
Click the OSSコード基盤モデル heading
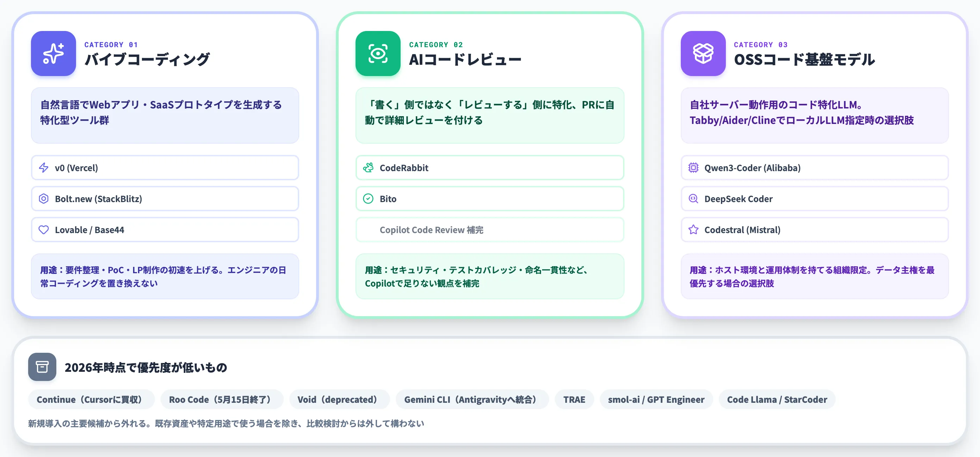tap(804, 60)
